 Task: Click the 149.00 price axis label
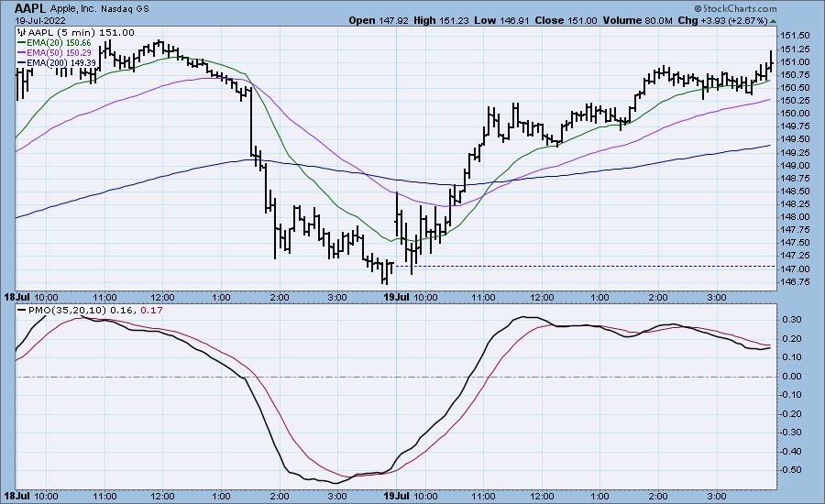[795, 165]
